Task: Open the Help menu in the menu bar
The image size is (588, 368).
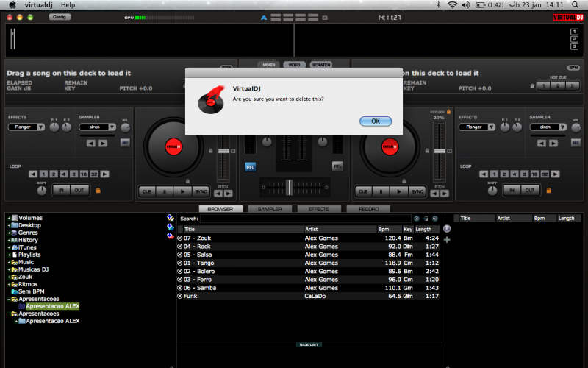Action: coord(68,4)
